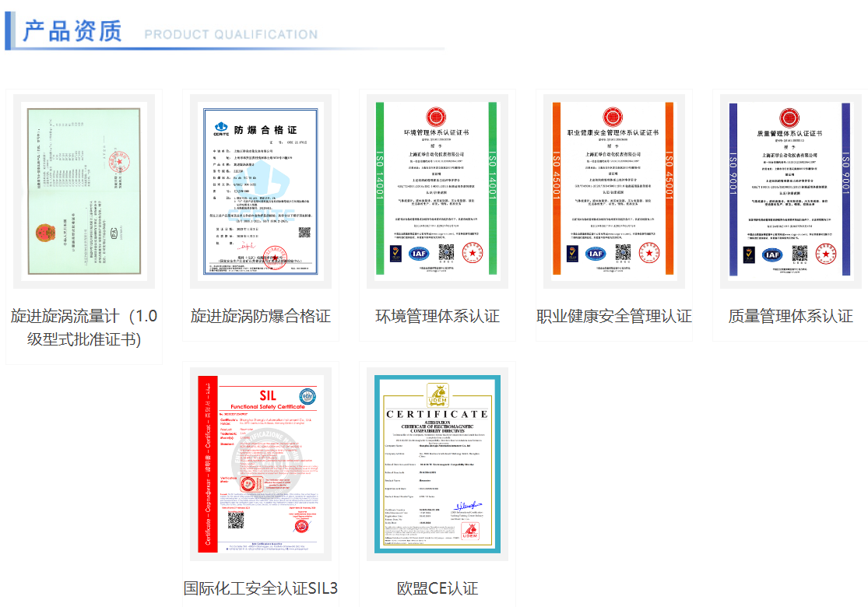Click the CCRITE logo on the 防爆合格证

pos(221,129)
